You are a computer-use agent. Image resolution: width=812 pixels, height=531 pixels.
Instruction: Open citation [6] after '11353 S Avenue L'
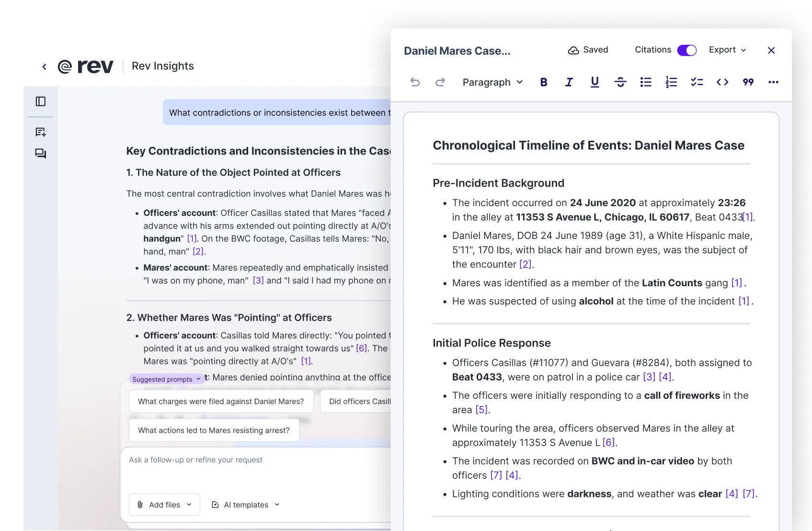pos(608,443)
